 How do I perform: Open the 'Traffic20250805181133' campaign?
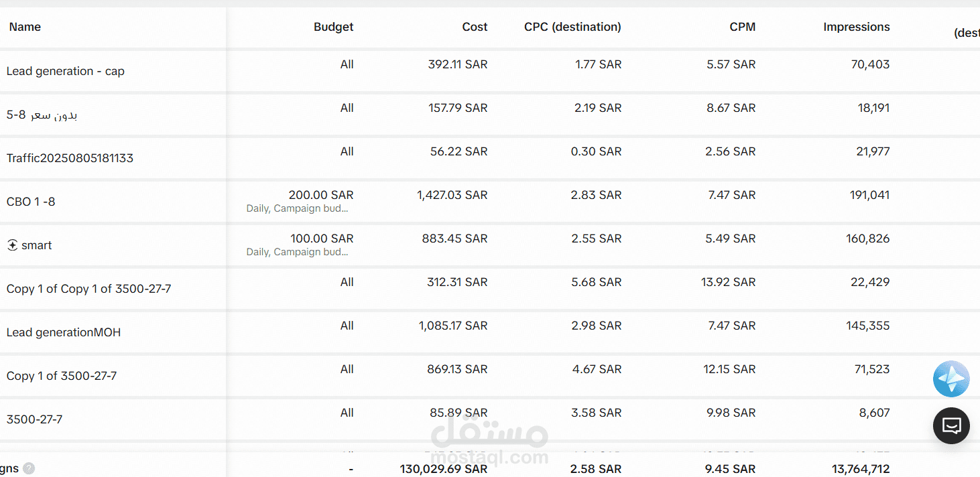click(70, 158)
